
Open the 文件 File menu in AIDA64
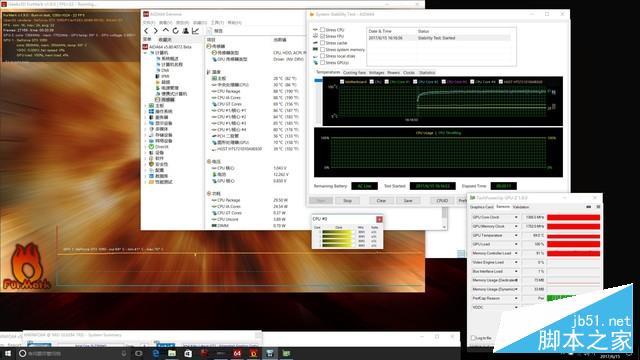click(149, 22)
